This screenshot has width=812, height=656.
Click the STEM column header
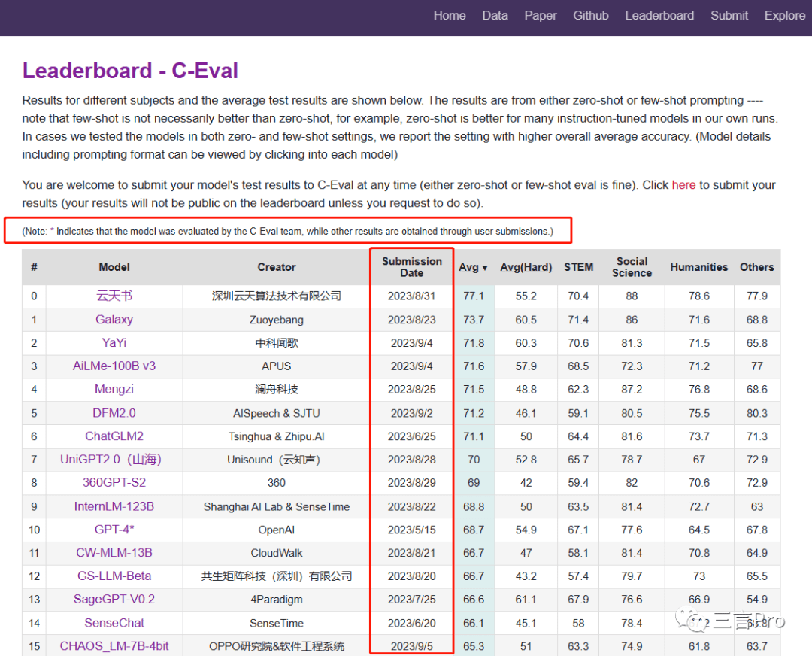point(578,267)
